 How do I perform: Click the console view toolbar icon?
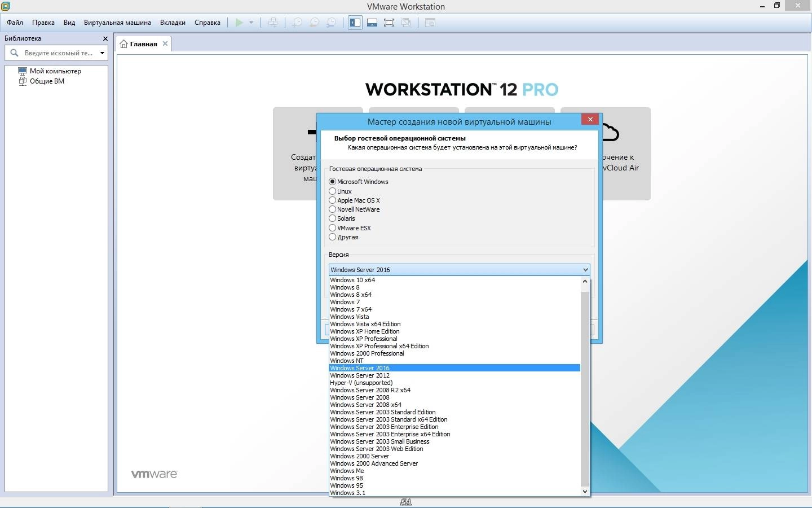(430, 23)
